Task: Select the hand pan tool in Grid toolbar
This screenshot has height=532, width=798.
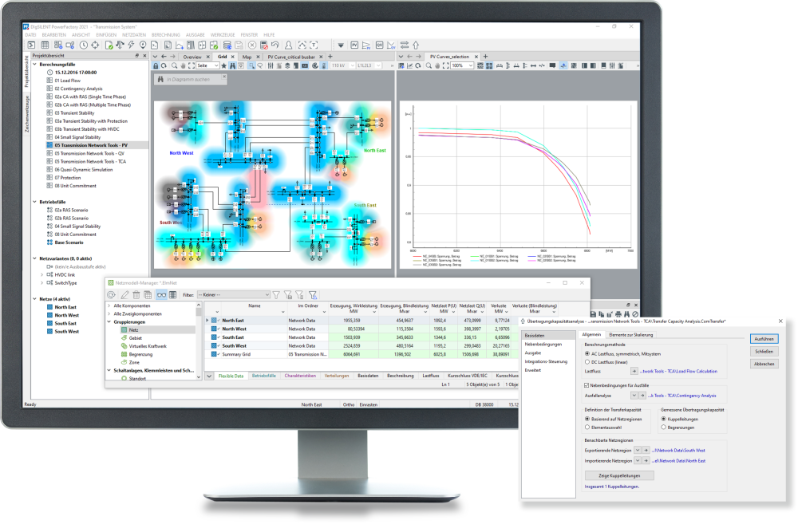Action: 184,65
